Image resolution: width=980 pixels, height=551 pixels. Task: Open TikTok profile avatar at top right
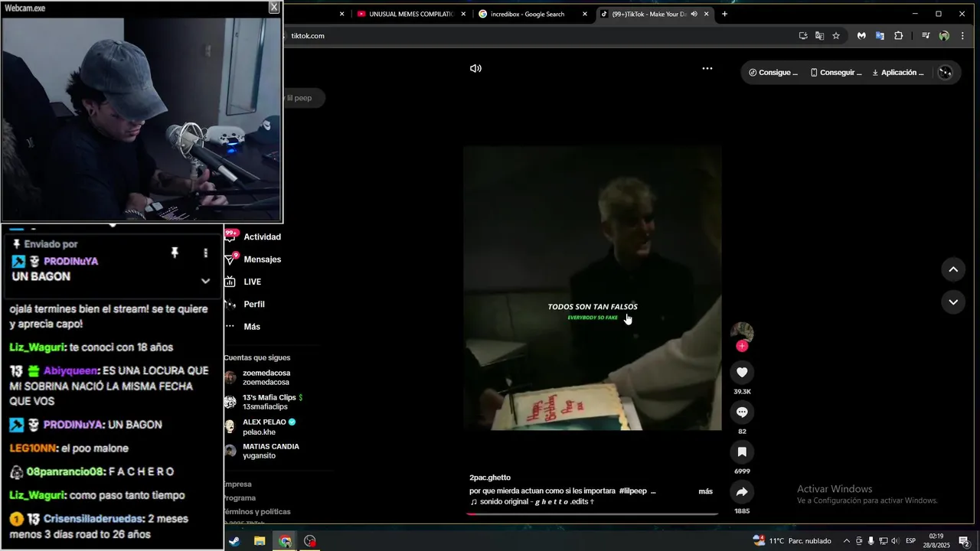pyautogui.click(x=946, y=73)
